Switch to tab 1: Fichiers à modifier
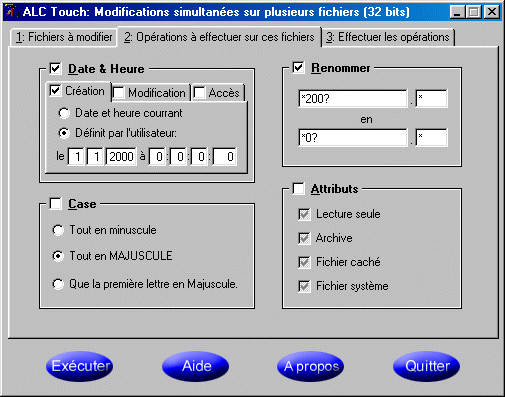 [x=64, y=37]
